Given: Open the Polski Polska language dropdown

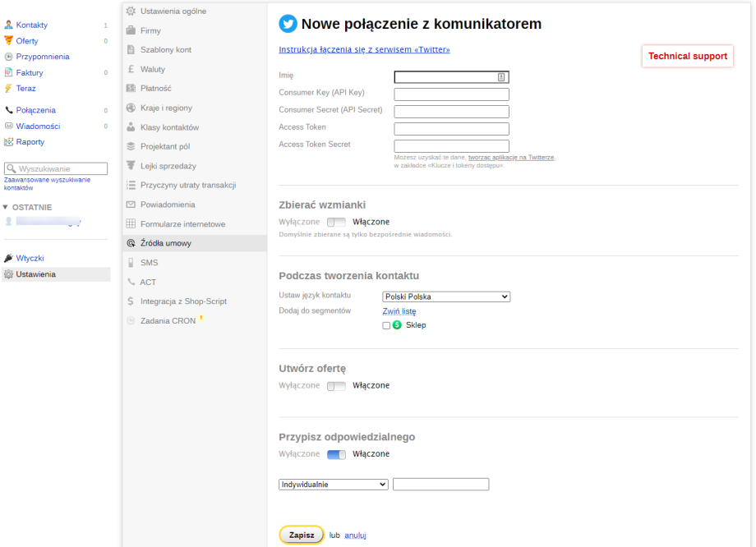Looking at the screenshot, I should tap(446, 296).
